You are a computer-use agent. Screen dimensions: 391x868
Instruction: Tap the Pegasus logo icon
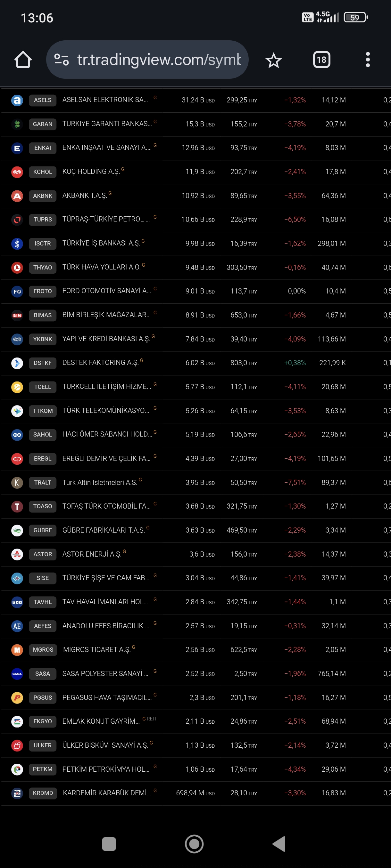point(17,697)
